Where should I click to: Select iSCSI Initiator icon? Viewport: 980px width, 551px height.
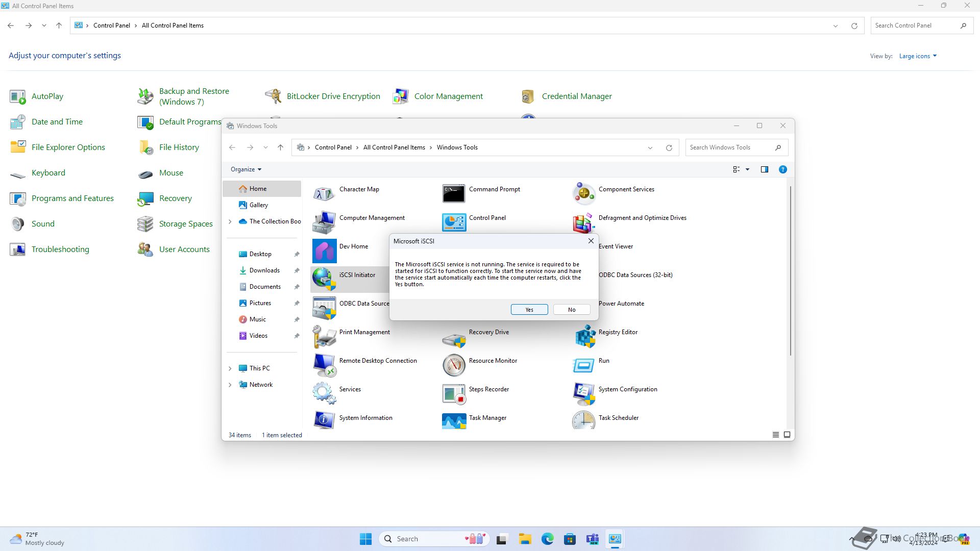(x=324, y=279)
